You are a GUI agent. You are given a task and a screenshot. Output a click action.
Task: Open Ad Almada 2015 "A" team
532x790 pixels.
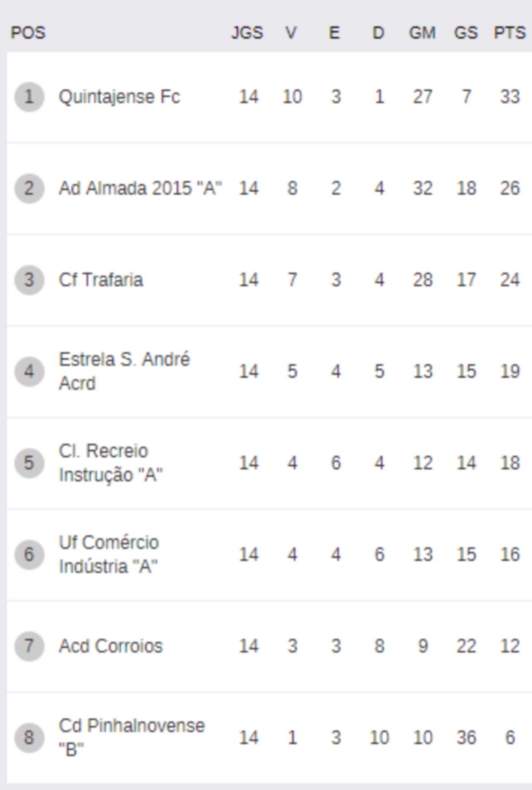pyautogui.click(x=140, y=188)
